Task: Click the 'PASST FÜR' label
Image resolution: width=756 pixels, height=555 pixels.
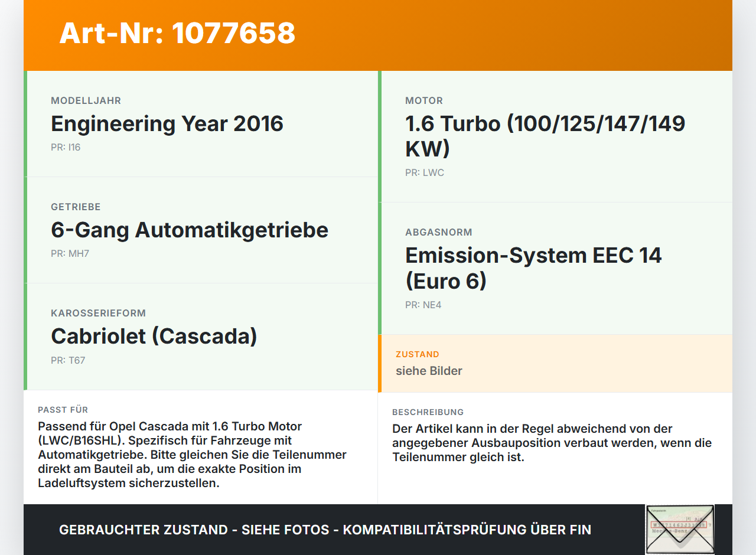Action: click(63, 410)
